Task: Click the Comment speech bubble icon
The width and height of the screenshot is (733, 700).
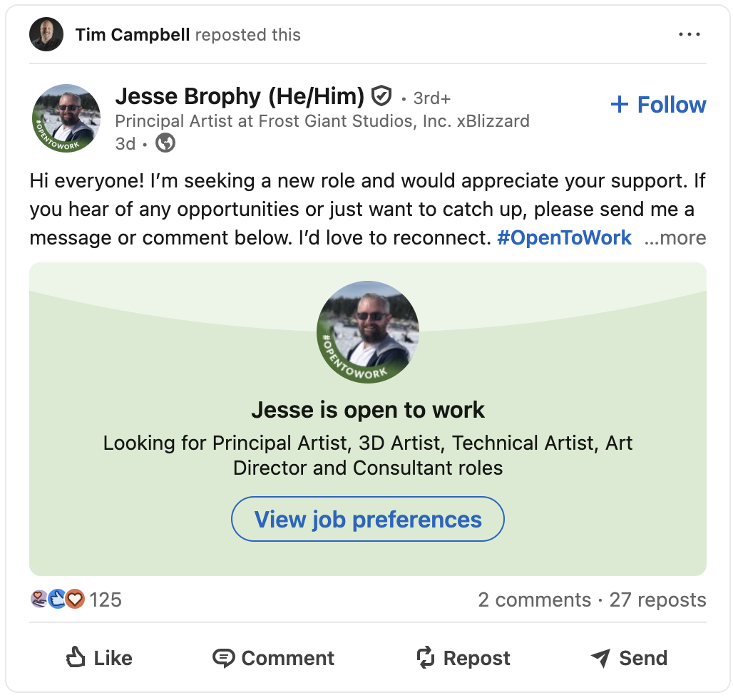Action: point(223,658)
